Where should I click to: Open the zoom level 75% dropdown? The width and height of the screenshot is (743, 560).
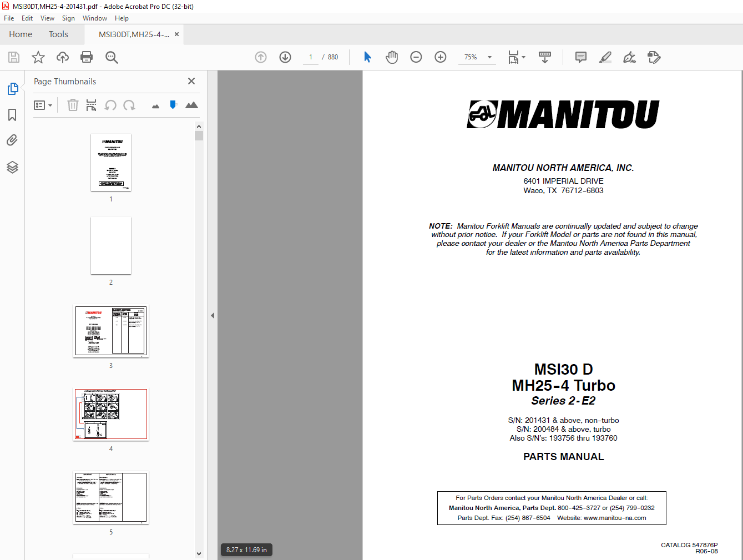(x=477, y=57)
